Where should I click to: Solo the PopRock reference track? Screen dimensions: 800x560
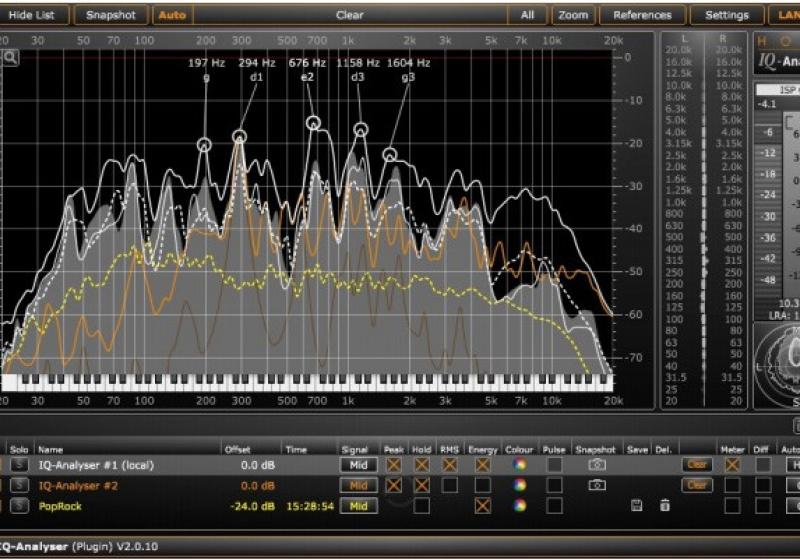tap(19, 506)
